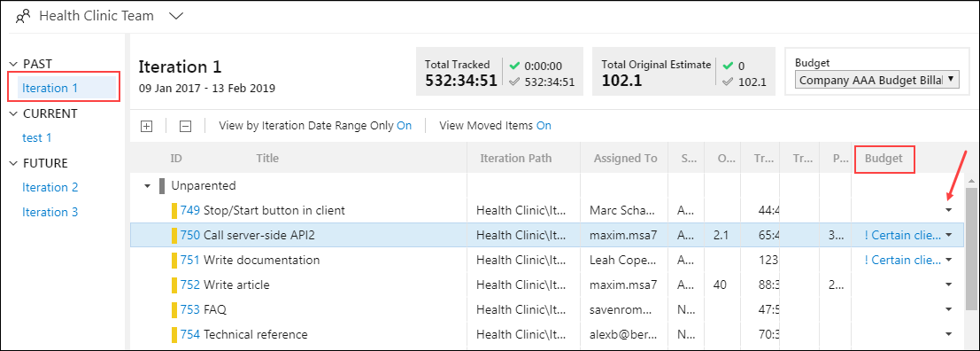Click the expand all plus icon
980x351 pixels.
click(x=146, y=126)
